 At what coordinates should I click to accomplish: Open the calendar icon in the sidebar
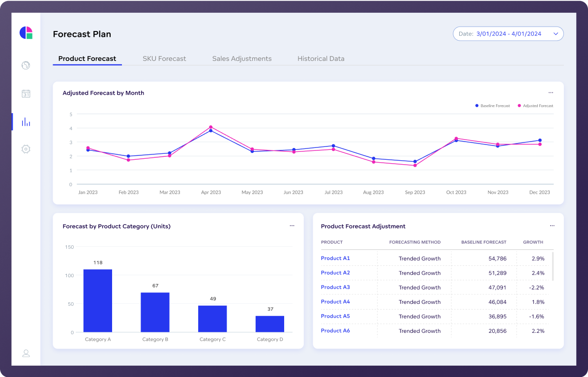click(26, 93)
